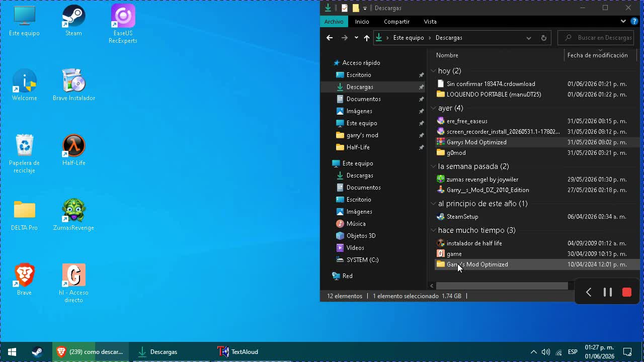Collapse hace mucho tiempo (3) group
The image size is (644, 362).
[x=433, y=230]
